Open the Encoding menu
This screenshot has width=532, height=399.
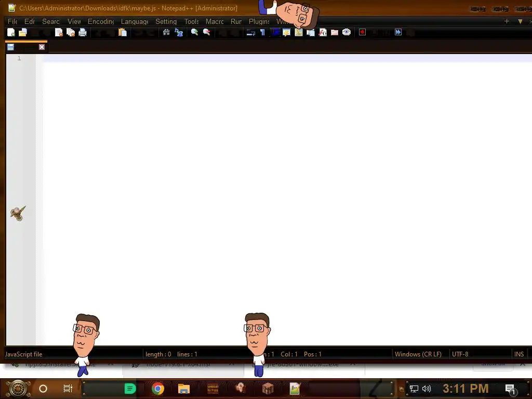(101, 21)
